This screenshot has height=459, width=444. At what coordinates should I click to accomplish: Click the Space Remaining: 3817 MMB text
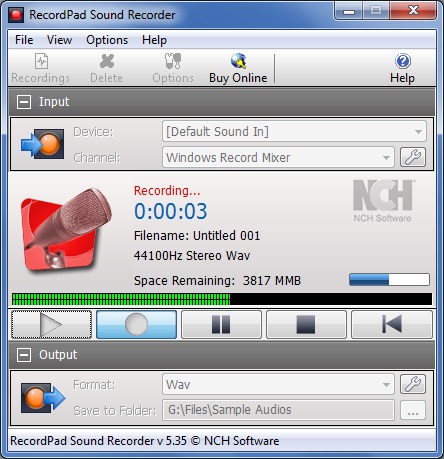click(x=217, y=281)
